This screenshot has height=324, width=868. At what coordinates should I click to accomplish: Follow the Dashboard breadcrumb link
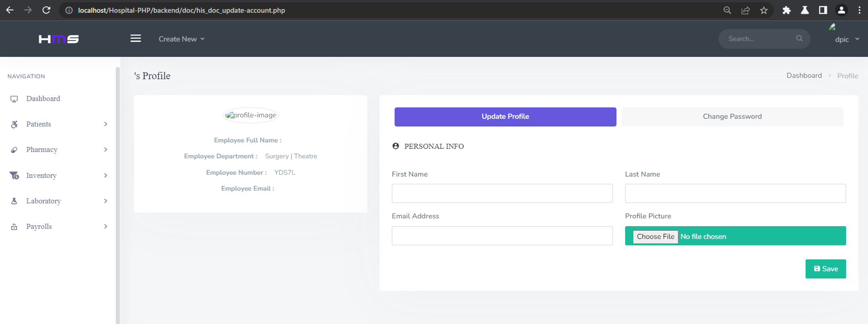pyautogui.click(x=804, y=76)
